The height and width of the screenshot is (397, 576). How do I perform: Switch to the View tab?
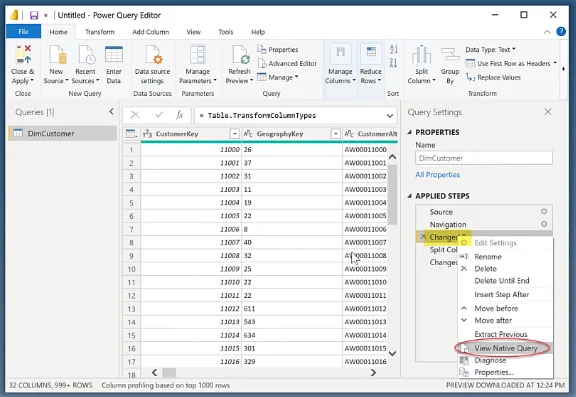(194, 32)
